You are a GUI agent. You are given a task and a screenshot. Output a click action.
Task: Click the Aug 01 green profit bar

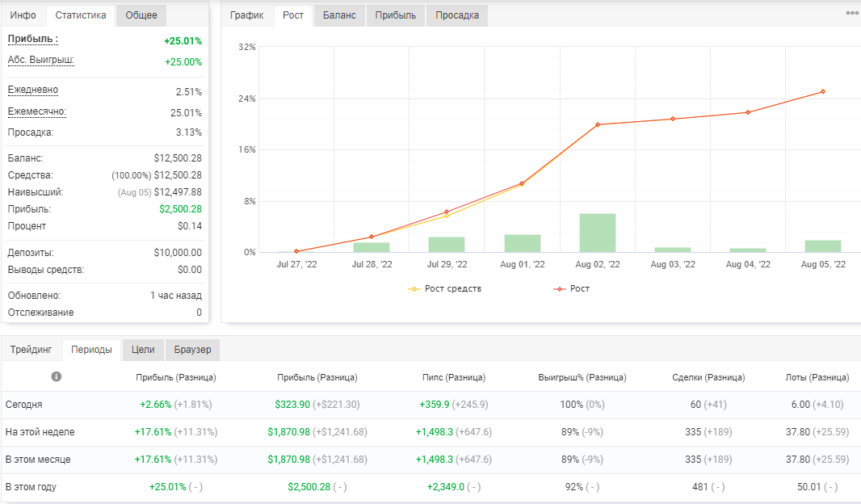point(523,243)
